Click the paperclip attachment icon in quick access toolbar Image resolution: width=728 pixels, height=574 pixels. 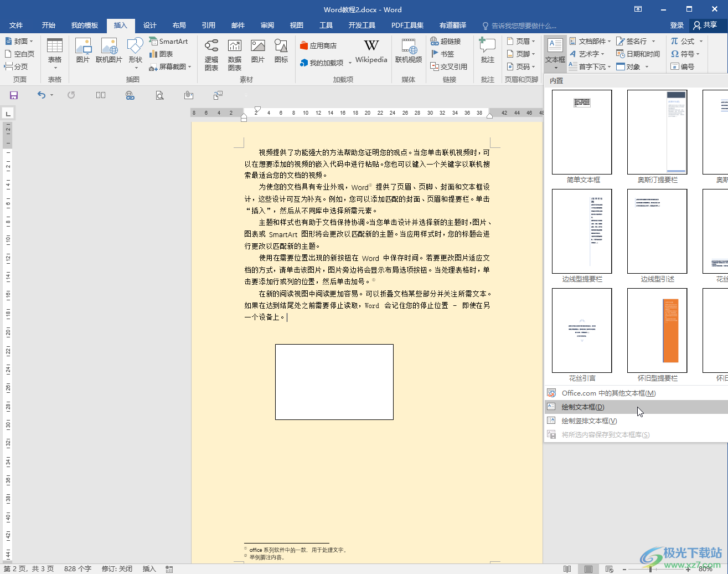tap(189, 95)
